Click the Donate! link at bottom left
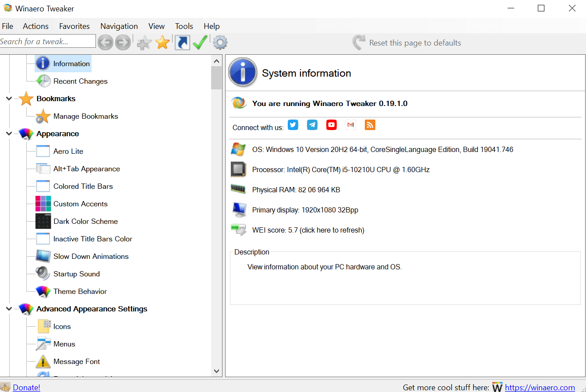The height and width of the screenshot is (392, 586). (x=26, y=387)
